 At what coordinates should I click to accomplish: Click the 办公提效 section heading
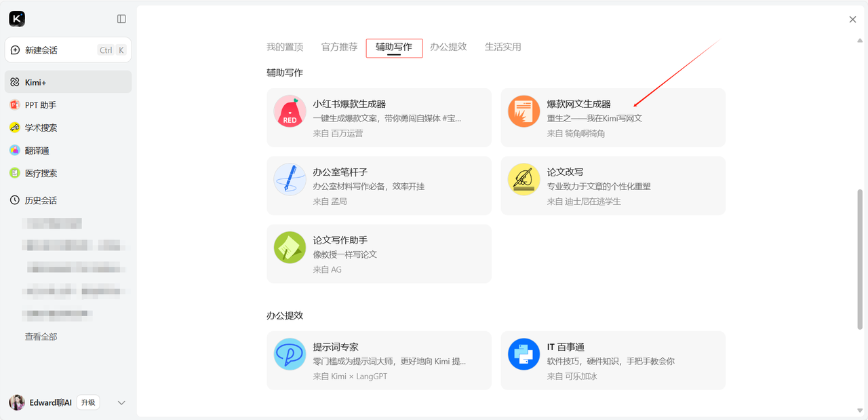(x=285, y=316)
